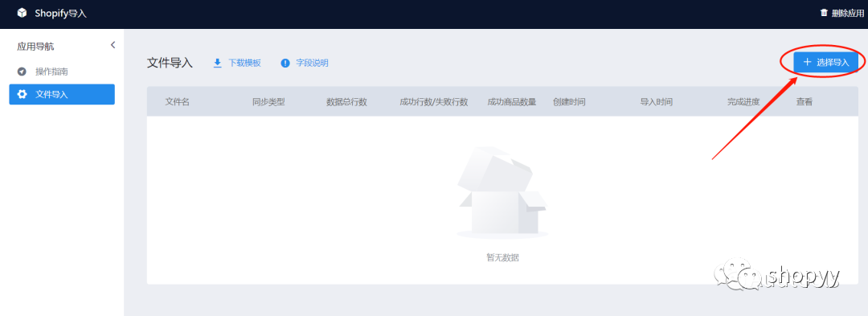The image size is (868, 316).
Task: Click the 应用导航 sidebar heading
Action: pos(35,47)
